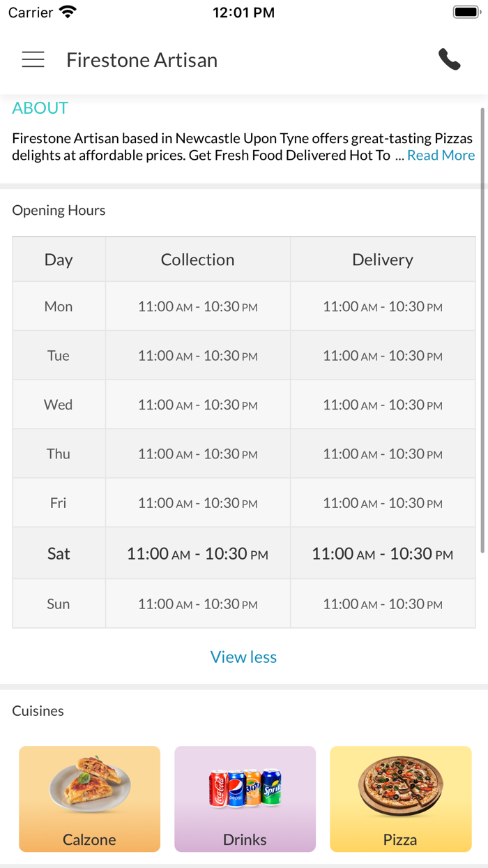Click the vertical scrollbar
This screenshot has height=868, width=488.
[x=482, y=328]
